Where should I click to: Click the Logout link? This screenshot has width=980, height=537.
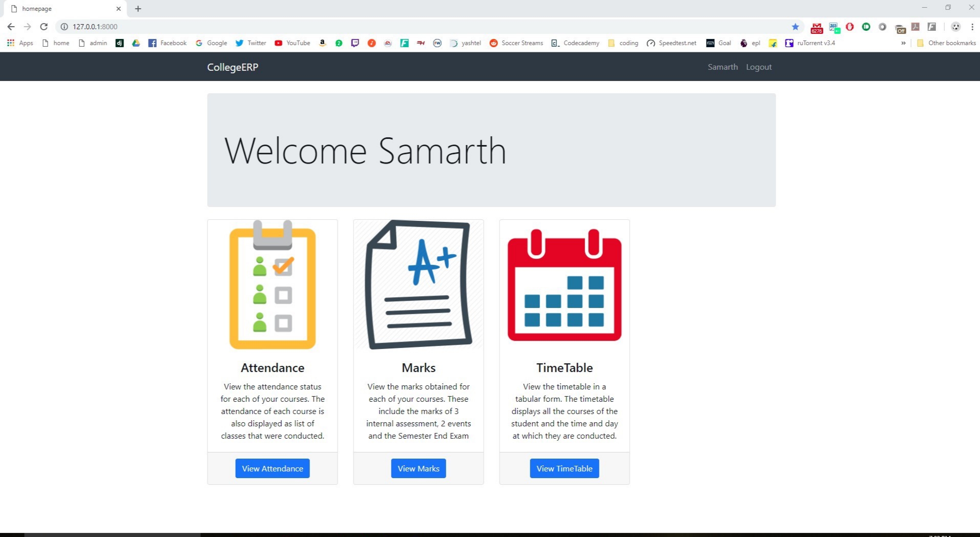coord(759,67)
